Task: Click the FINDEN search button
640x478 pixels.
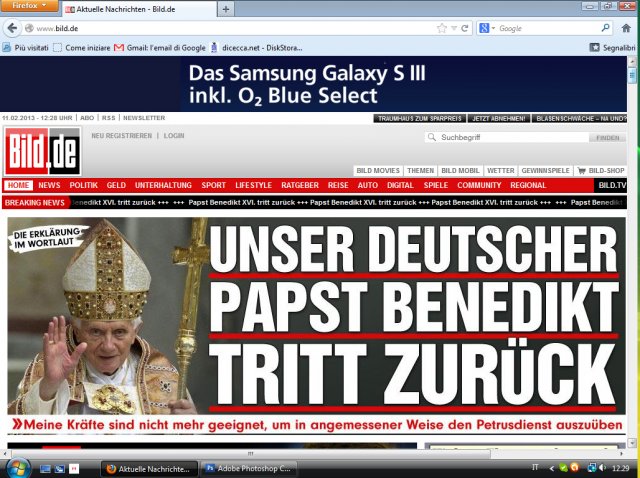Action: (607, 138)
